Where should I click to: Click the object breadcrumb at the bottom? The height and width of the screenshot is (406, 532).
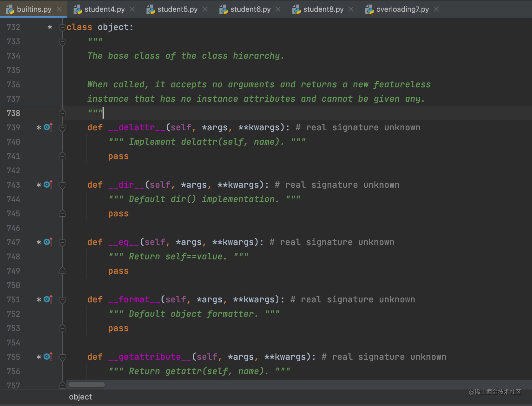(x=80, y=397)
